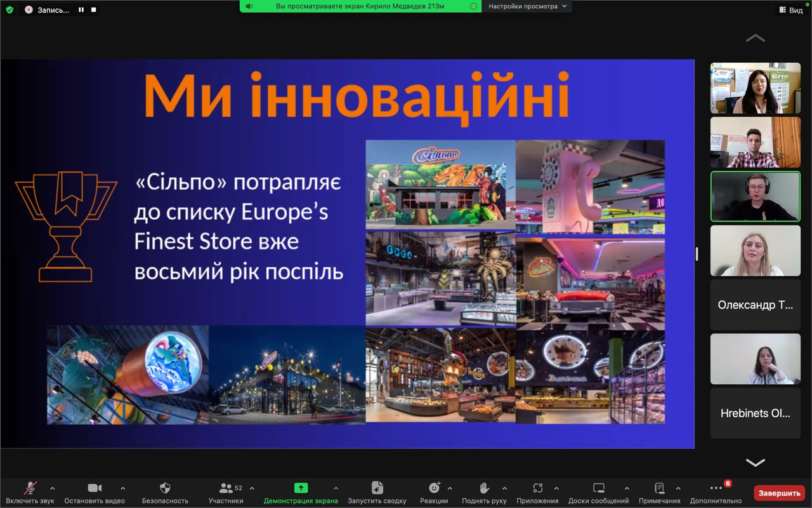
Task: Open the Примечания notes icon
Action: [x=659, y=488]
